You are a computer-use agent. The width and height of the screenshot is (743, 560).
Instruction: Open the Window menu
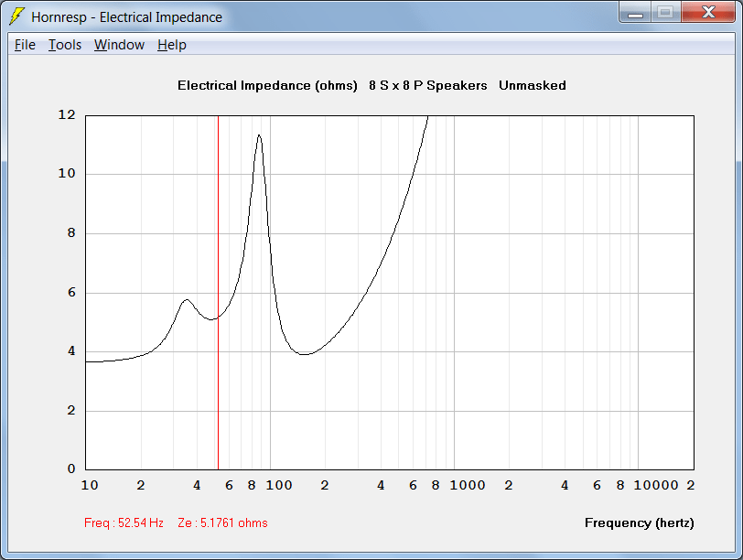(x=119, y=45)
